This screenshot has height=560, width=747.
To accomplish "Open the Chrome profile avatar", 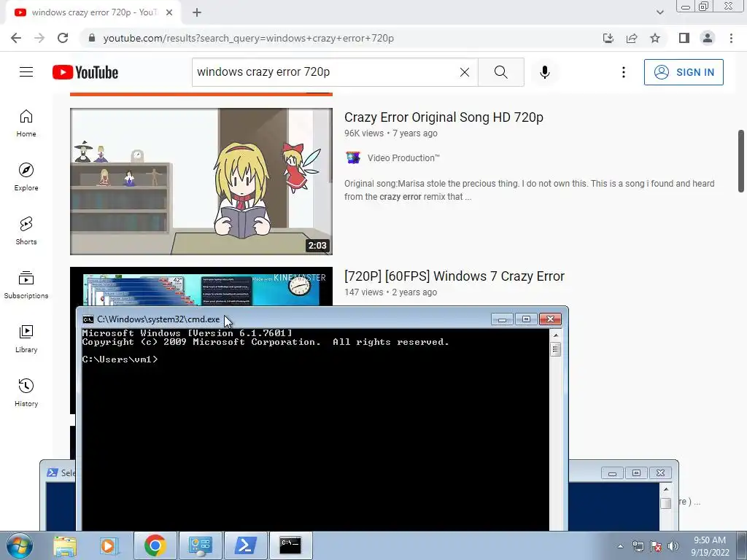I will (708, 38).
